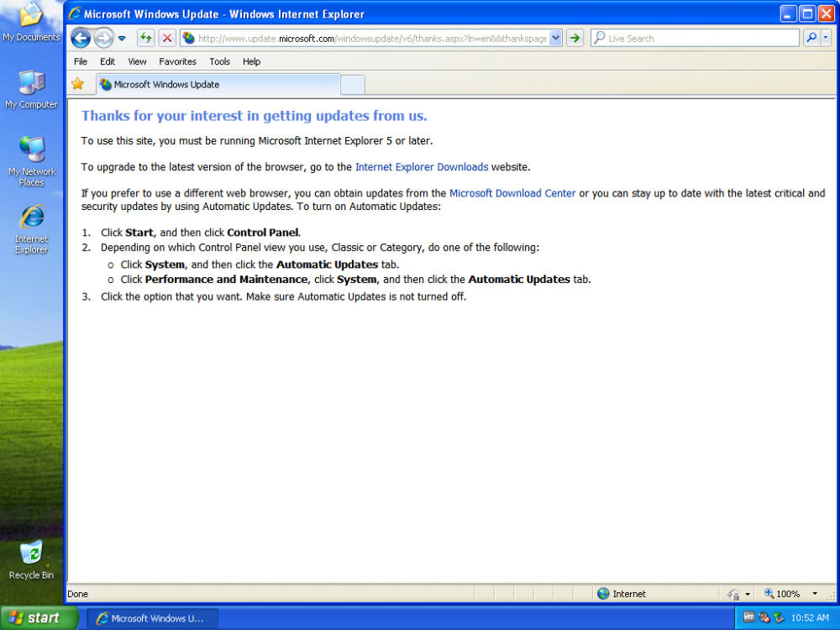Open the zoom level dropdown
840x630 pixels.
tap(814, 594)
